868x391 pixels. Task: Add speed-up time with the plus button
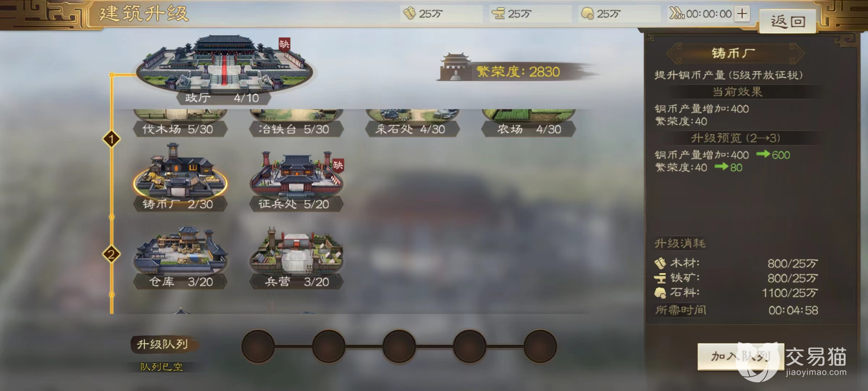tap(742, 14)
